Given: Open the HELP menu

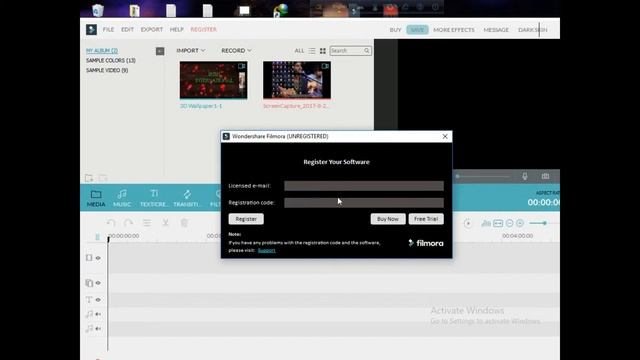Looking at the screenshot, I should (177, 29).
